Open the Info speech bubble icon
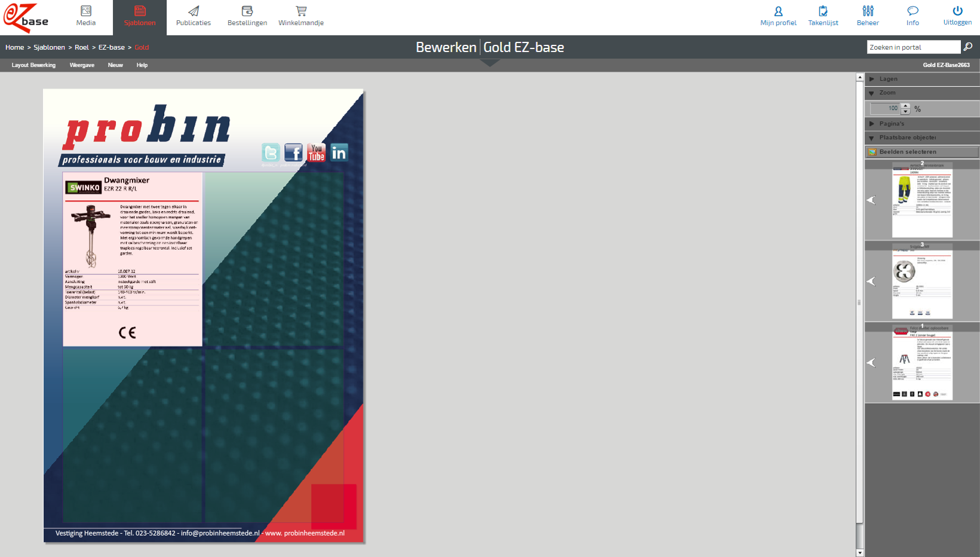The height and width of the screenshot is (557, 980). click(913, 11)
